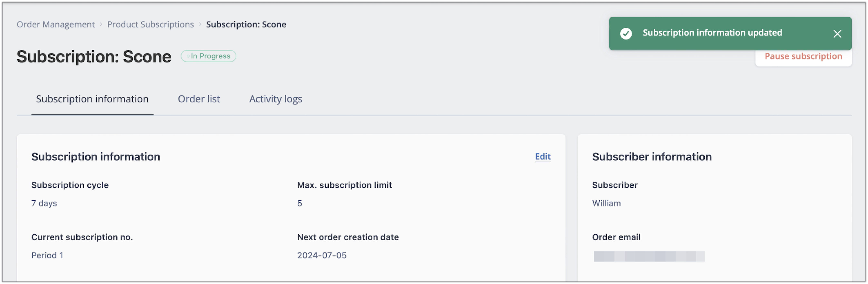Open the Activity logs tab

(276, 99)
